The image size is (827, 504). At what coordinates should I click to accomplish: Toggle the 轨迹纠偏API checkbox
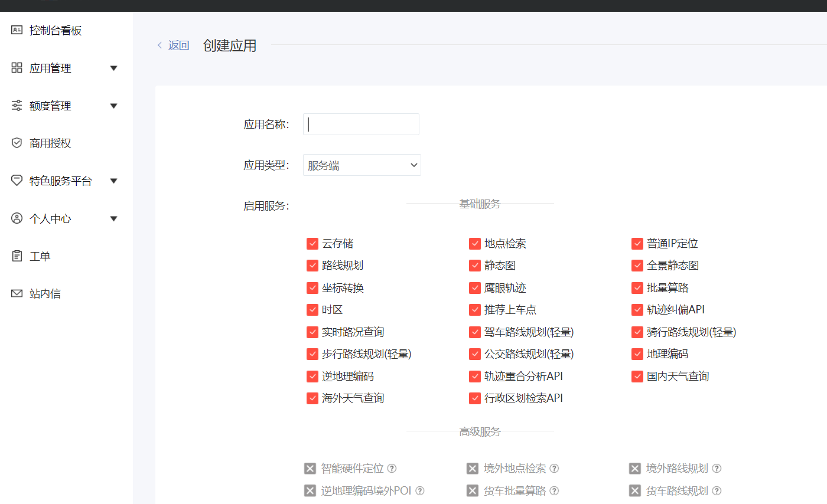637,310
